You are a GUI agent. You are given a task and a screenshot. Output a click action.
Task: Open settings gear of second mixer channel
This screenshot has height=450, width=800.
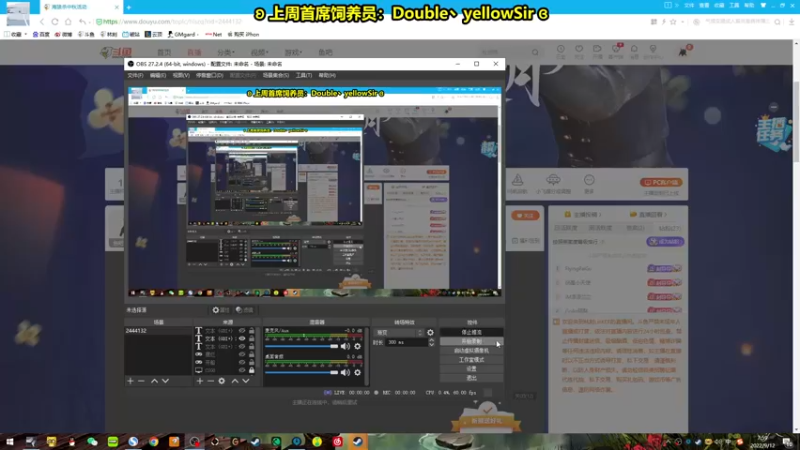coord(357,372)
